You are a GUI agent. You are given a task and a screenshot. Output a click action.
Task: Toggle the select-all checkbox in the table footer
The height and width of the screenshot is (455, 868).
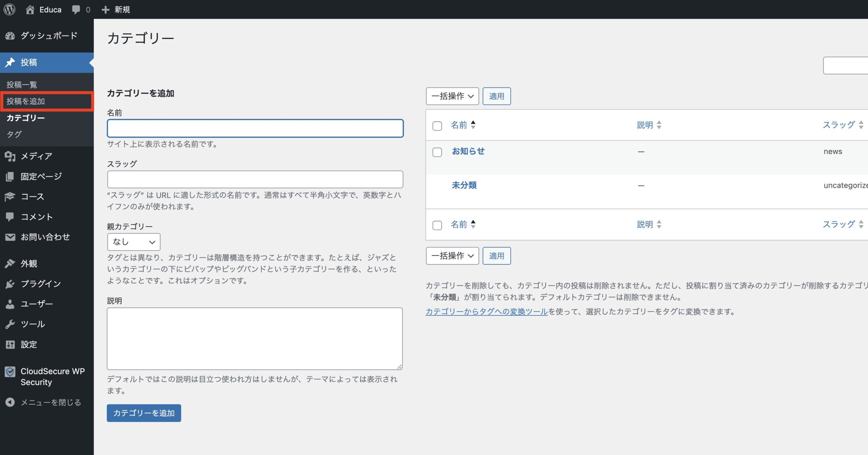[x=437, y=225]
